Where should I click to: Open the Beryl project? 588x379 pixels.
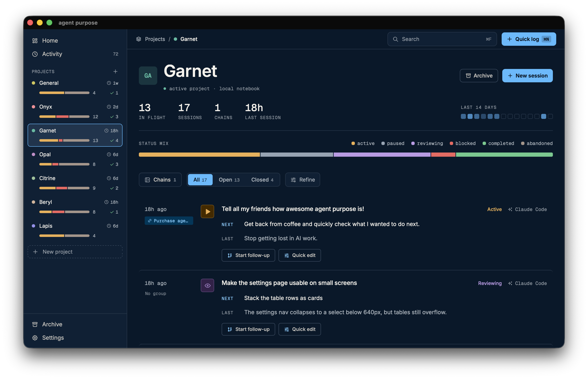tap(75, 207)
